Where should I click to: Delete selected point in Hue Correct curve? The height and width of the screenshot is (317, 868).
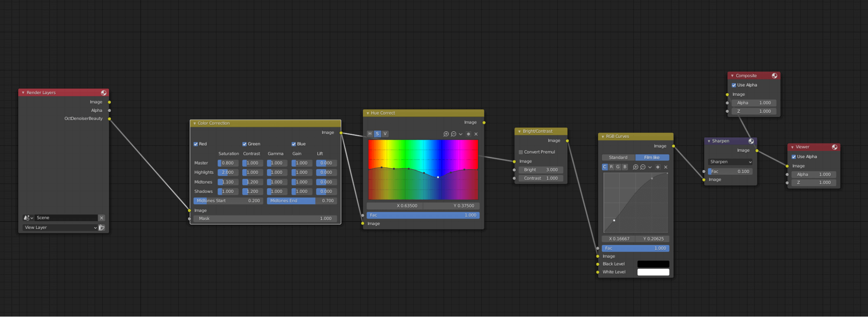click(x=476, y=134)
